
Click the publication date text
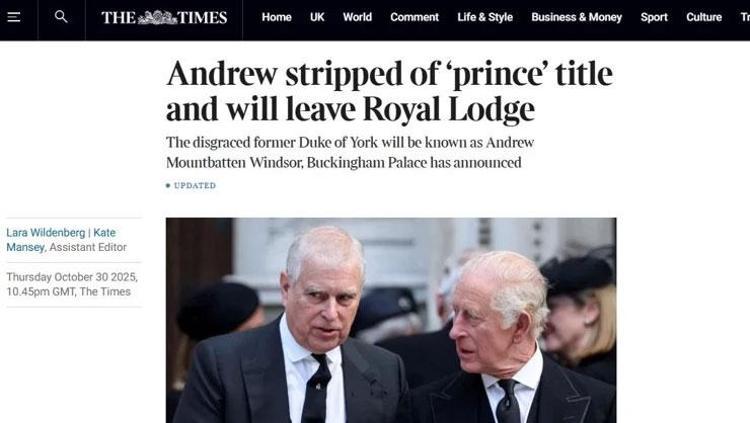(x=72, y=284)
